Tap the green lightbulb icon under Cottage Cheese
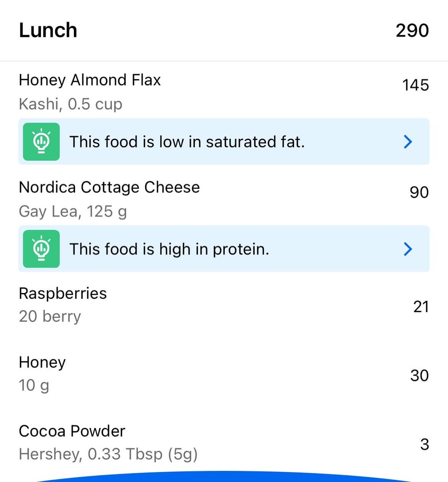The image size is (448, 482). pos(41,249)
